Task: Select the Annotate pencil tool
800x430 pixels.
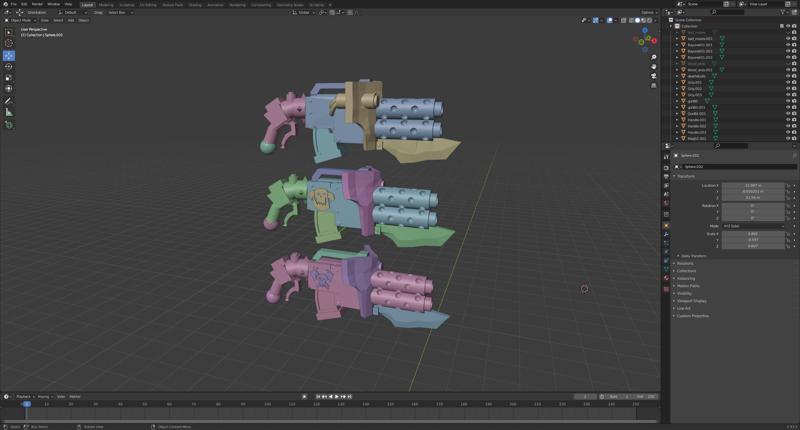Action: point(9,101)
